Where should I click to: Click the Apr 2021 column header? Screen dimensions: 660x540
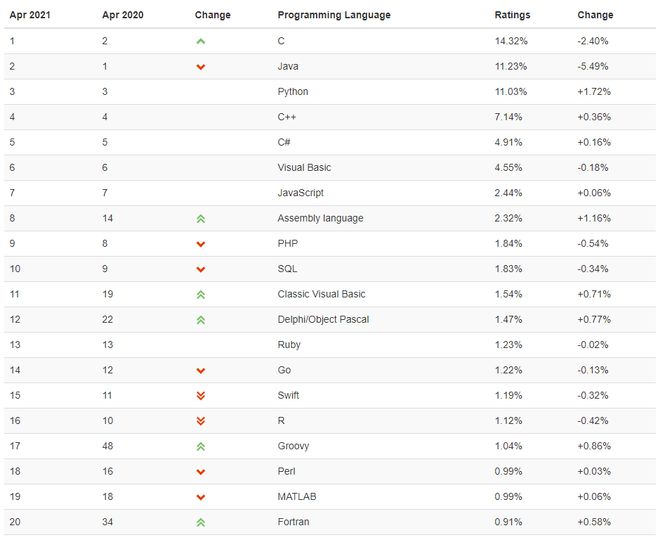[30, 15]
